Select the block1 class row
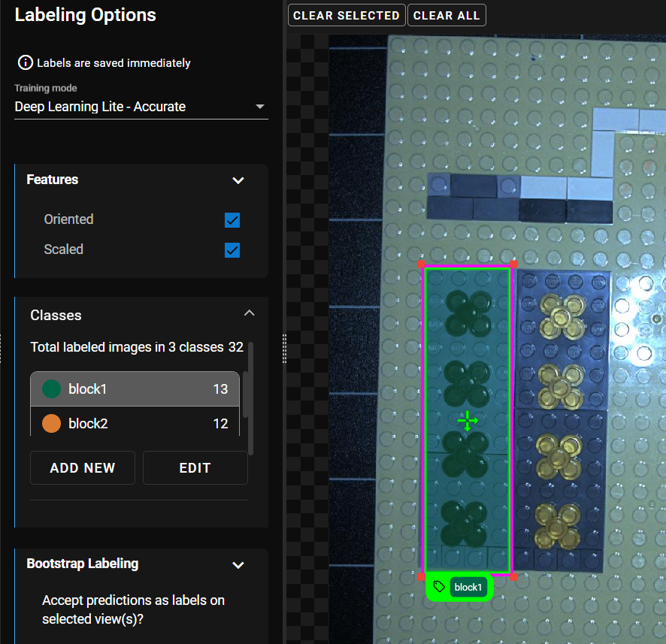This screenshot has width=666, height=644. point(135,389)
